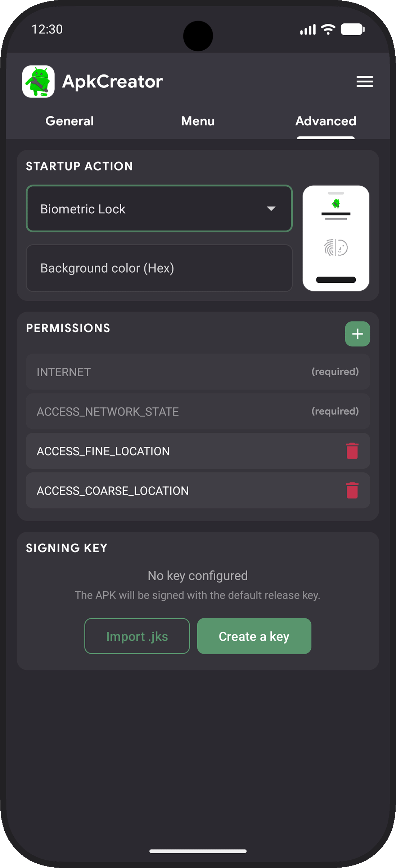Tap the Wi-Fi icon in the status bar
396x868 pixels.
point(327,30)
